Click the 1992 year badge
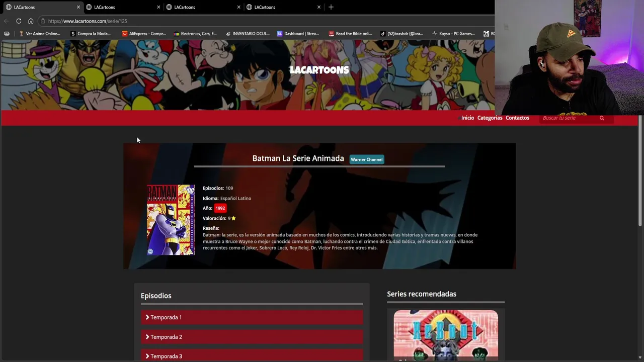644x362 pixels. coord(220,208)
